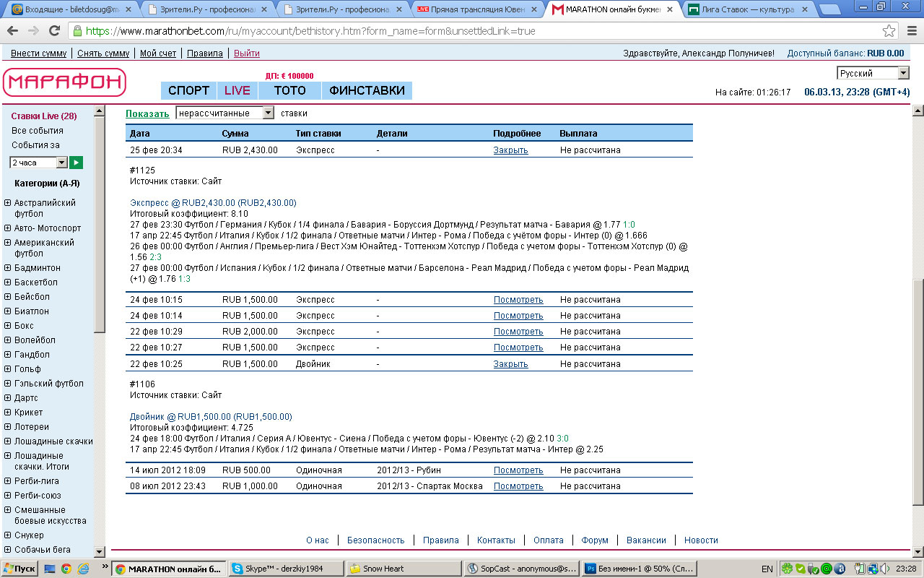Click 'Посмотреть' for the 24 фев 10:15 bet
Image resolution: width=924 pixels, height=578 pixels.
click(x=518, y=300)
